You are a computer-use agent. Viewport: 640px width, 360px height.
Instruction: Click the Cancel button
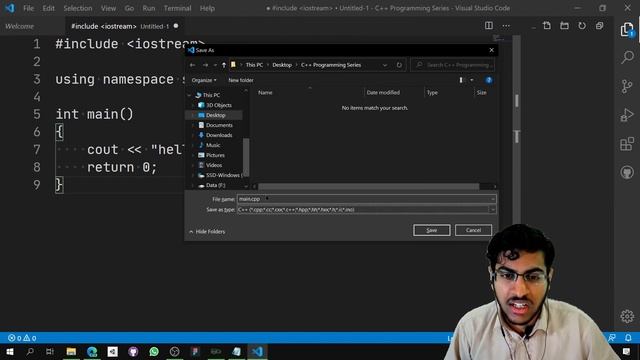pyautogui.click(x=473, y=230)
